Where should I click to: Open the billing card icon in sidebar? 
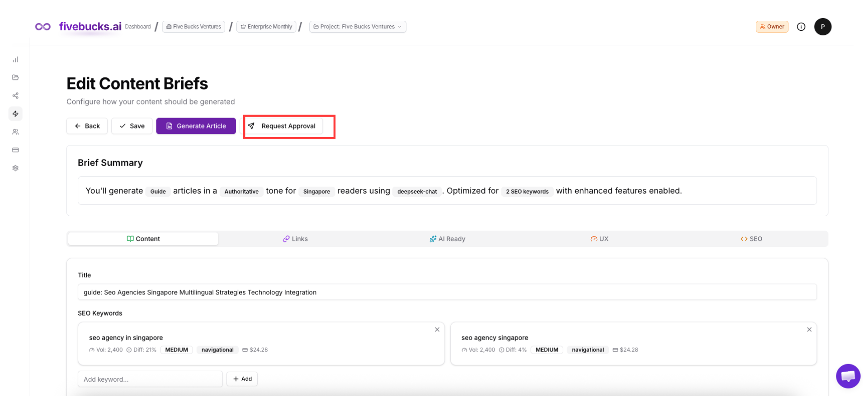15,150
